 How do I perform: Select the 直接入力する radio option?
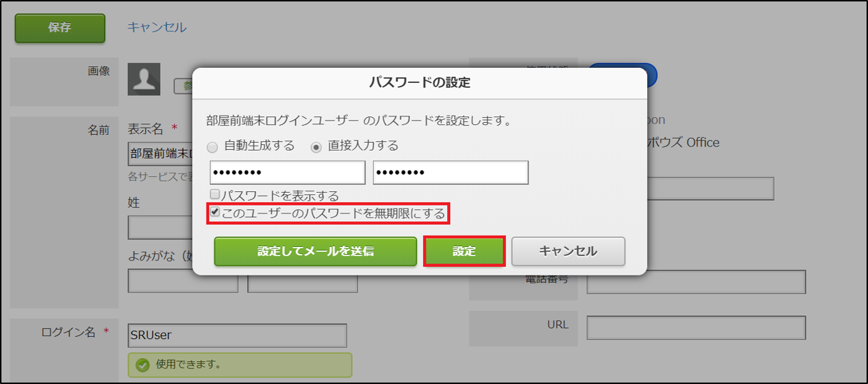pyautogui.click(x=316, y=146)
